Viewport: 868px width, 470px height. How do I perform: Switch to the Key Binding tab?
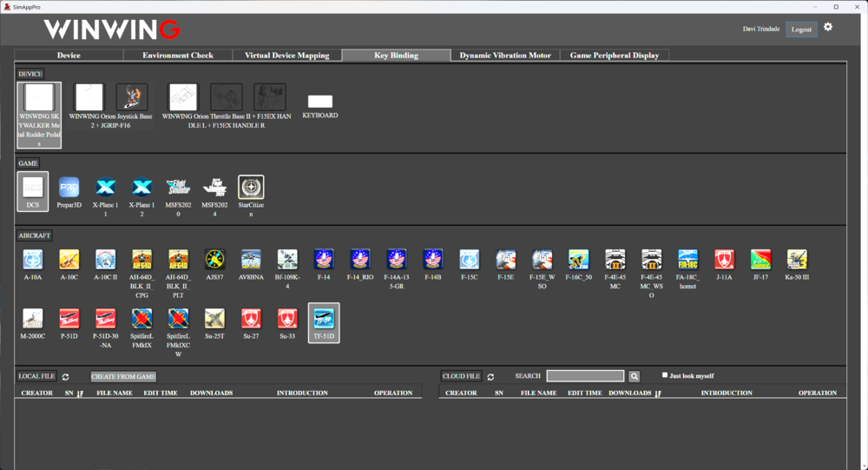(397, 56)
